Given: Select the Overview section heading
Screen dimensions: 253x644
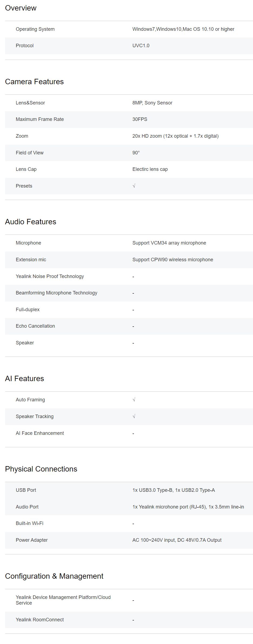Looking at the screenshot, I should click(x=21, y=8).
